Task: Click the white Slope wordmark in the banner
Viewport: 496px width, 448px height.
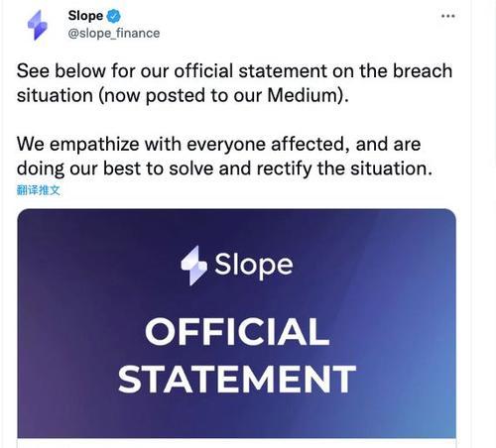Action: click(x=254, y=266)
